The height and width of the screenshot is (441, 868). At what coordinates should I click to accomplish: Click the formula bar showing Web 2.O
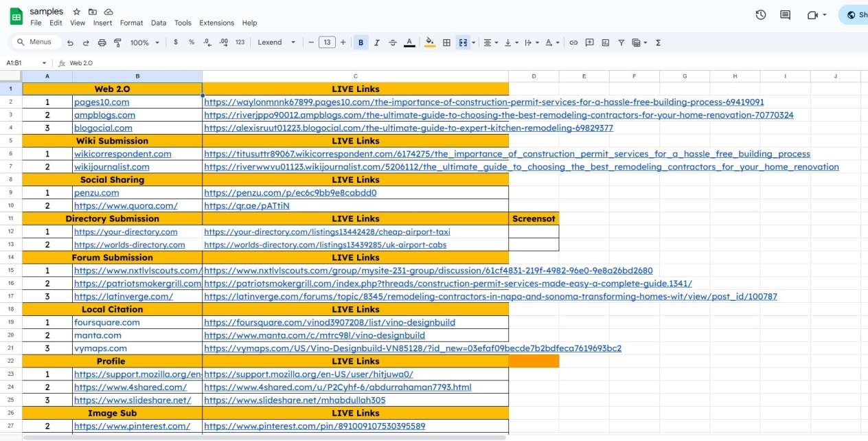pyautogui.click(x=467, y=63)
